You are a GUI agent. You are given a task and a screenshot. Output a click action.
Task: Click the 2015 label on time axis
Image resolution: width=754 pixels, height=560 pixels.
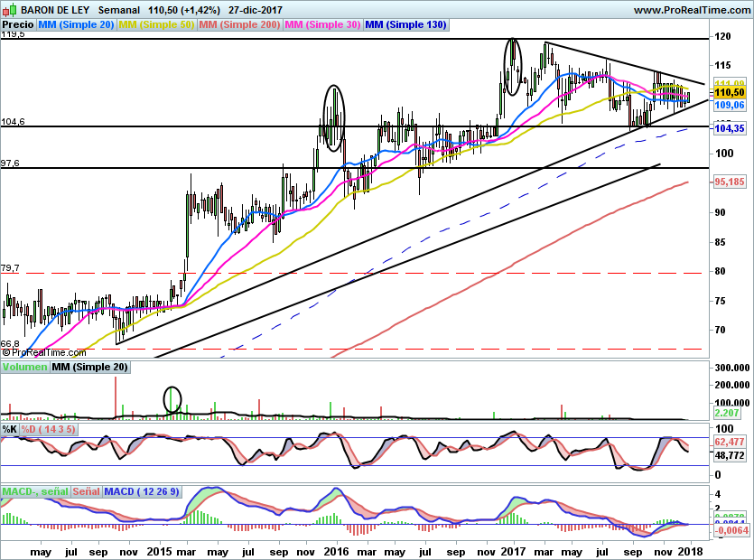(159, 551)
